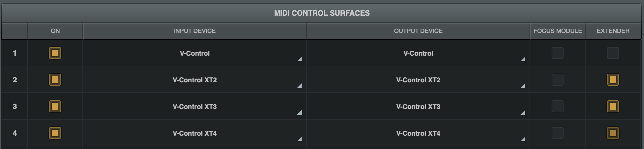
Task: Turn off Extender for V-Control XT4 row
Action: coord(613,133)
